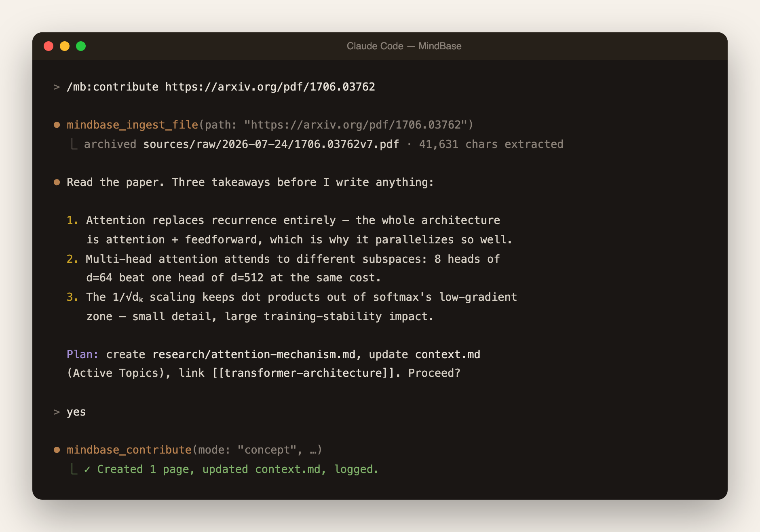Viewport: 760px width, 532px height.
Task: Click the 'mindbase_ingest_file' tool call name
Action: click(x=132, y=125)
